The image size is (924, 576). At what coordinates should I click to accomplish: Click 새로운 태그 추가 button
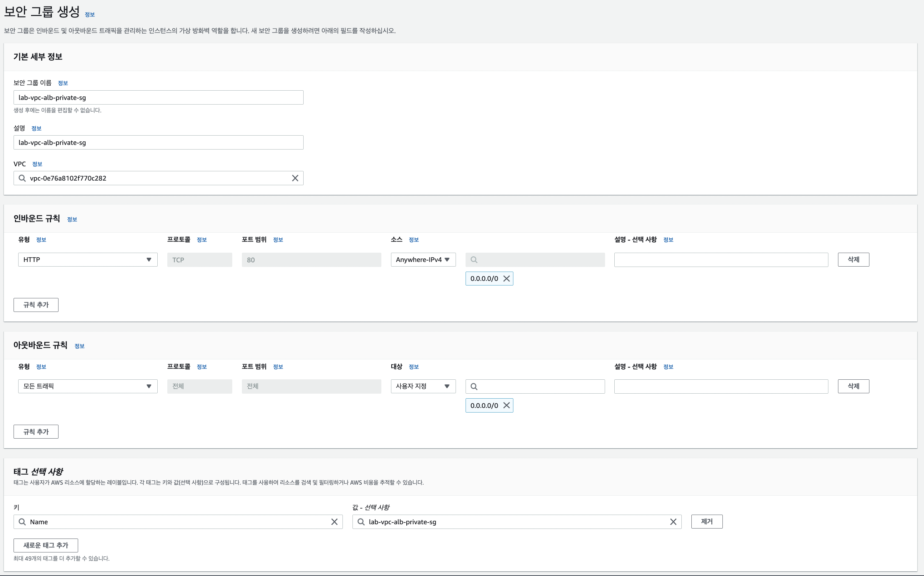[x=46, y=545]
